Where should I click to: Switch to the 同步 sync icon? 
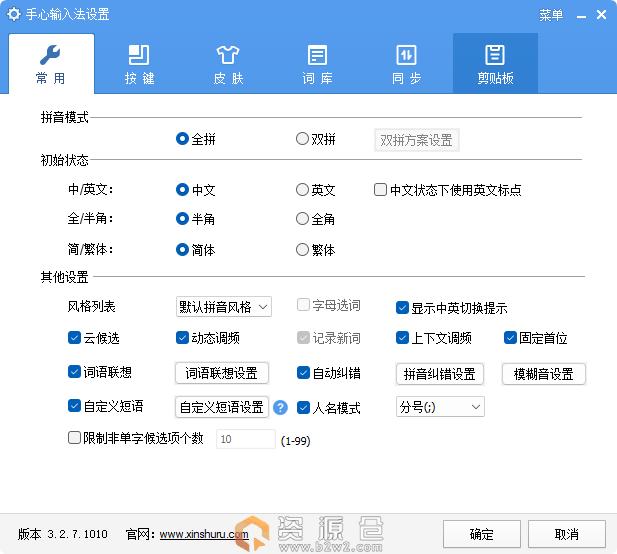click(x=406, y=55)
